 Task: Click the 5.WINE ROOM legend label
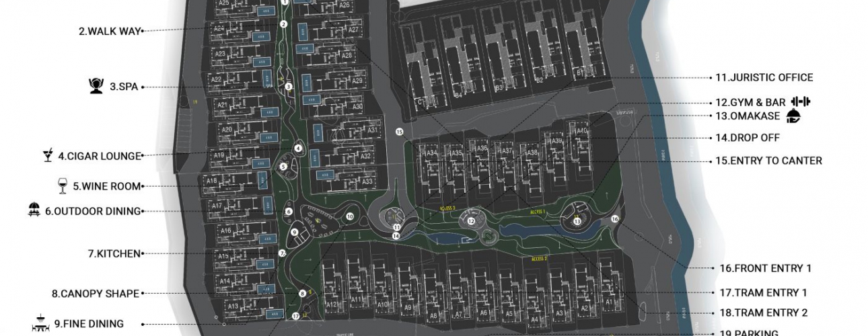click(x=107, y=186)
